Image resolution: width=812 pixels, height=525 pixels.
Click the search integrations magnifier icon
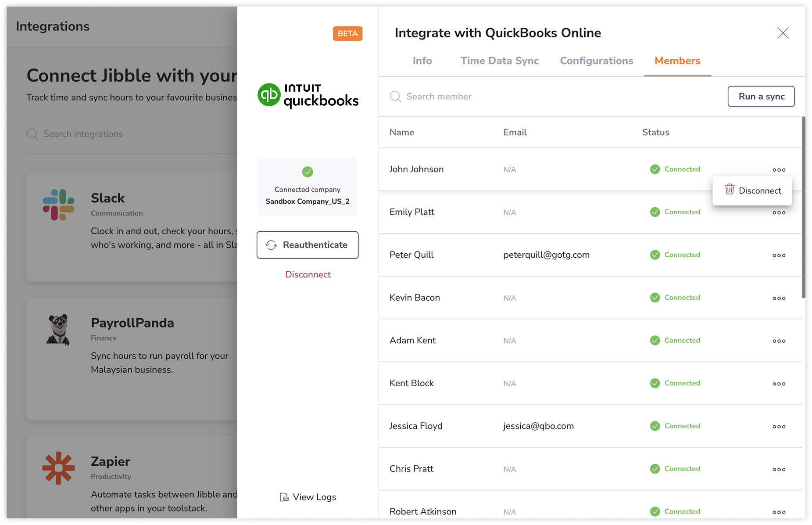(x=32, y=134)
